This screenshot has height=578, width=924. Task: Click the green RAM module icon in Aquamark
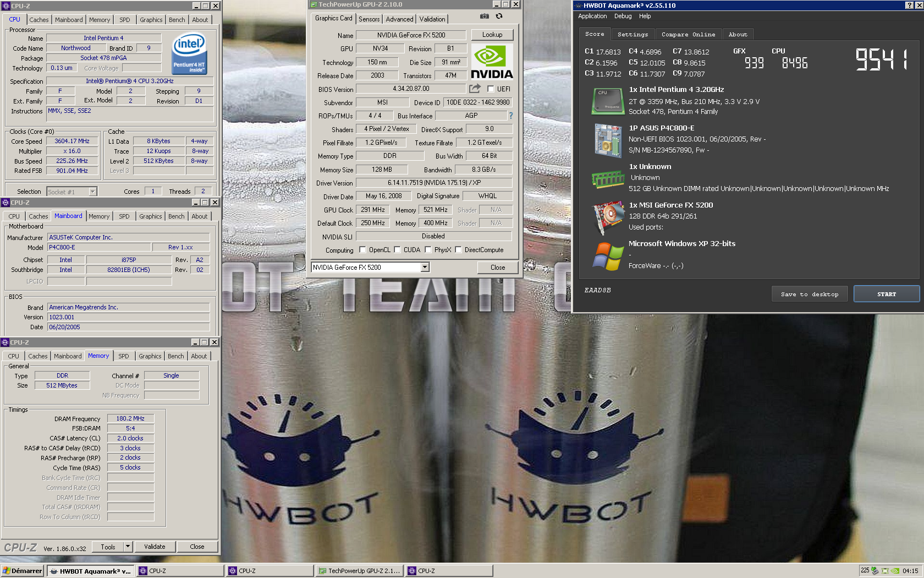tap(607, 179)
